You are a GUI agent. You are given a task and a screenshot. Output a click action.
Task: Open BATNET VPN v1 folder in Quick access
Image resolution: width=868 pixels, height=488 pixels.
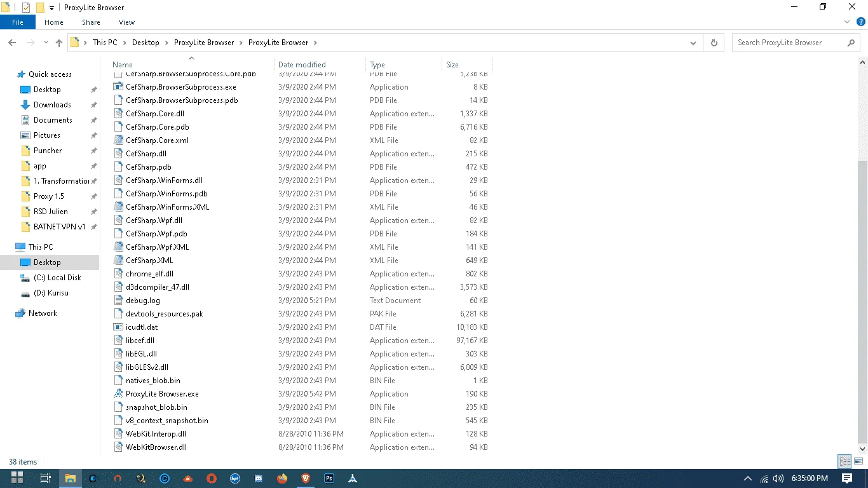click(x=59, y=227)
